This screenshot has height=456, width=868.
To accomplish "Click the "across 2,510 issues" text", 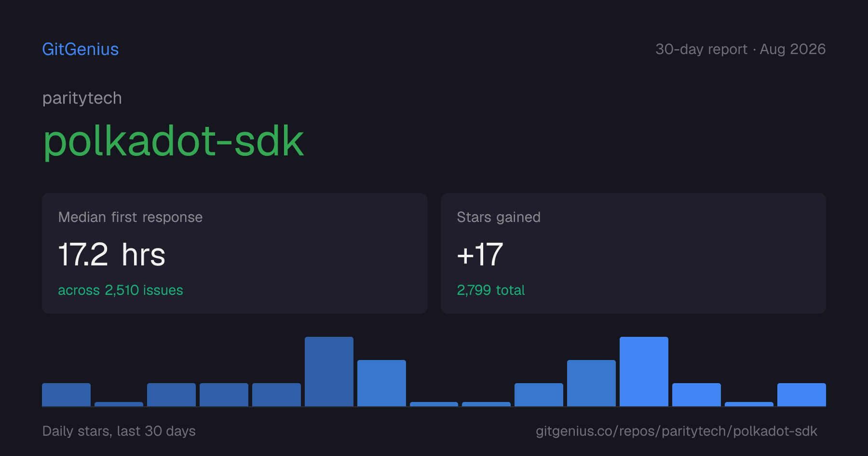I will pyautogui.click(x=121, y=290).
